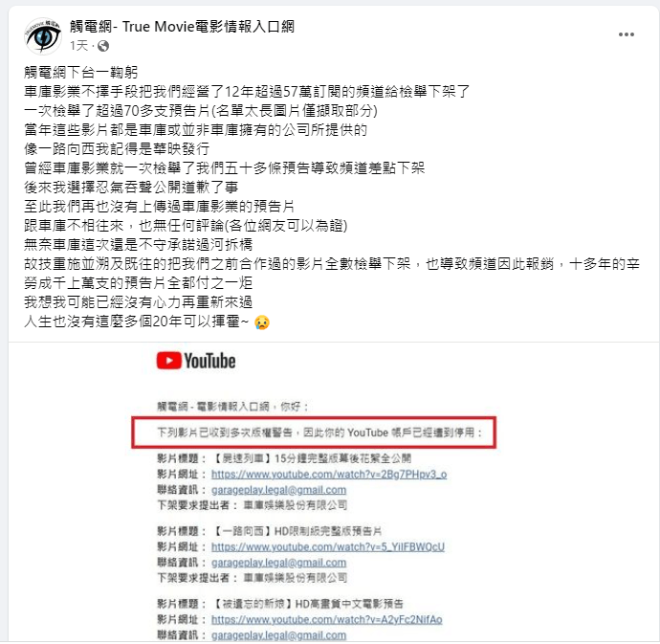Open the watch?v=2Bg7PHpv3_o YouTube link
The image size is (660, 644).
[329, 475]
